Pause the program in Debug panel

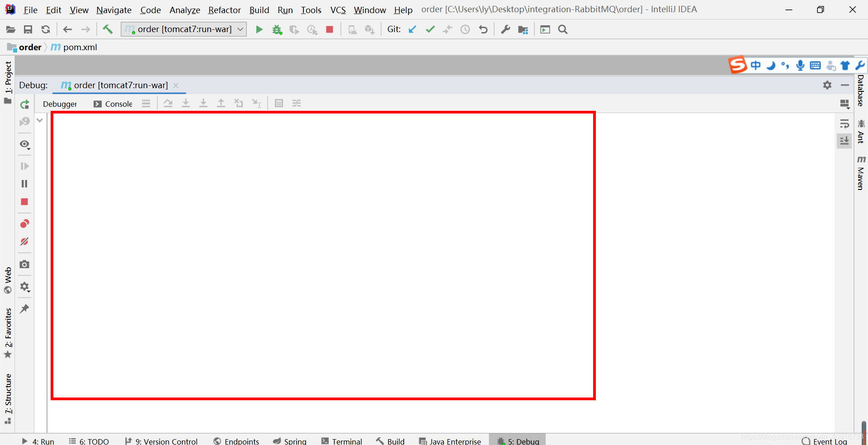24,184
